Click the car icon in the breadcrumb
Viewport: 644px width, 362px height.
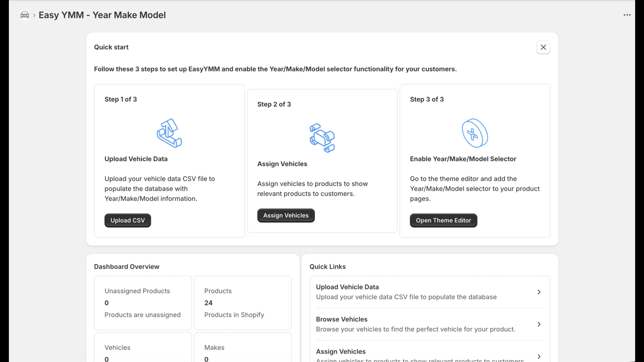[25, 14]
